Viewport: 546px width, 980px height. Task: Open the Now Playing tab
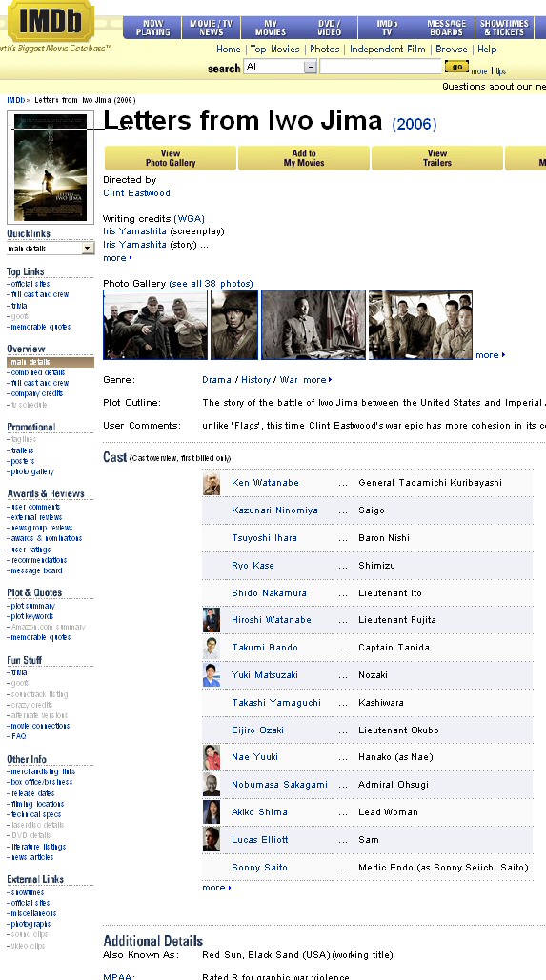153,28
